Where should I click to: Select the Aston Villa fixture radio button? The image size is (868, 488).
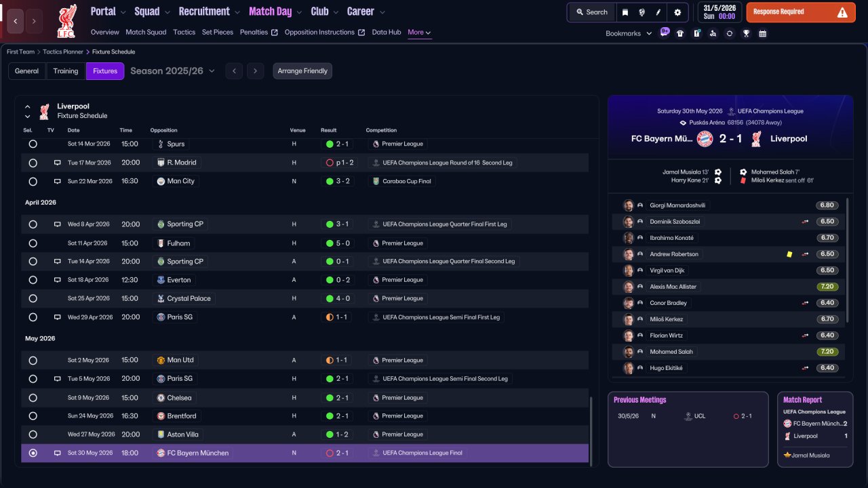[33, 434]
